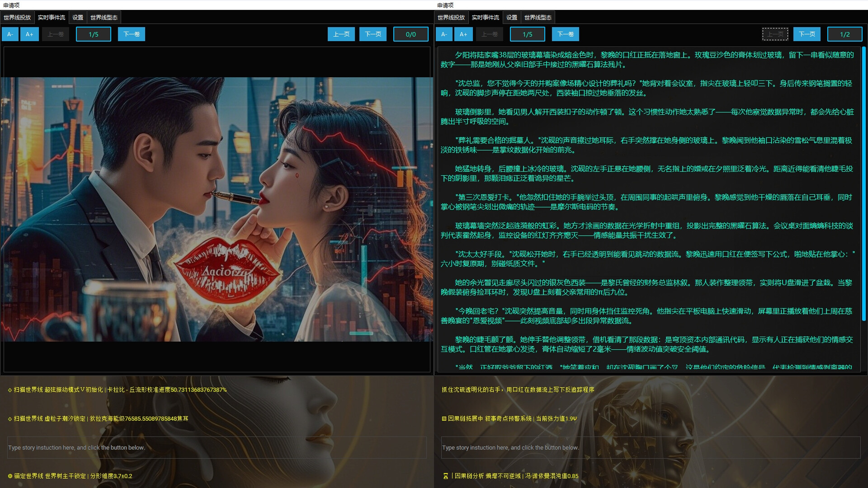The width and height of the screenshot is (868, 488).
Task: Click paragraph starting '沈太太好手段'
Action: [648, 259]
